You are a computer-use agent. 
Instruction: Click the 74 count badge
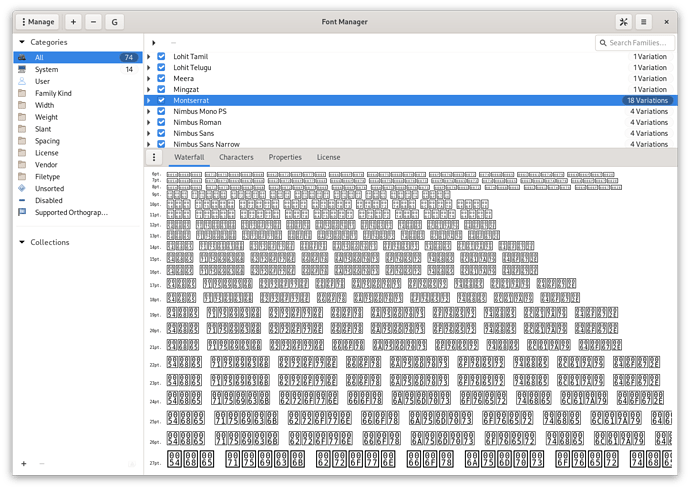click(x=128, y=57)
